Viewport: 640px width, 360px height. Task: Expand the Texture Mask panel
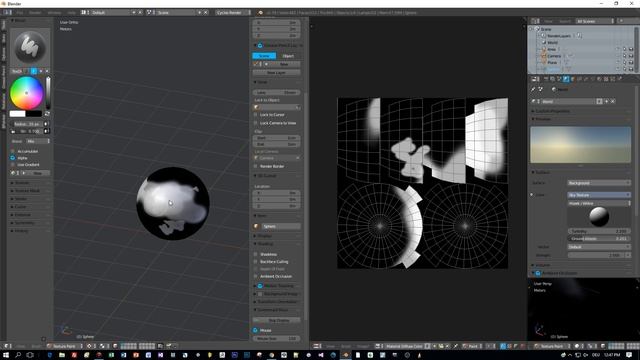30,191
